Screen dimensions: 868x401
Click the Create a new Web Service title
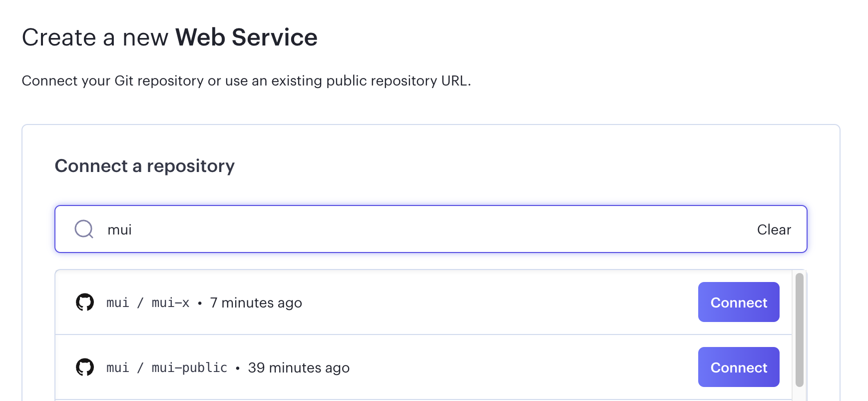(x=169, y=36)
